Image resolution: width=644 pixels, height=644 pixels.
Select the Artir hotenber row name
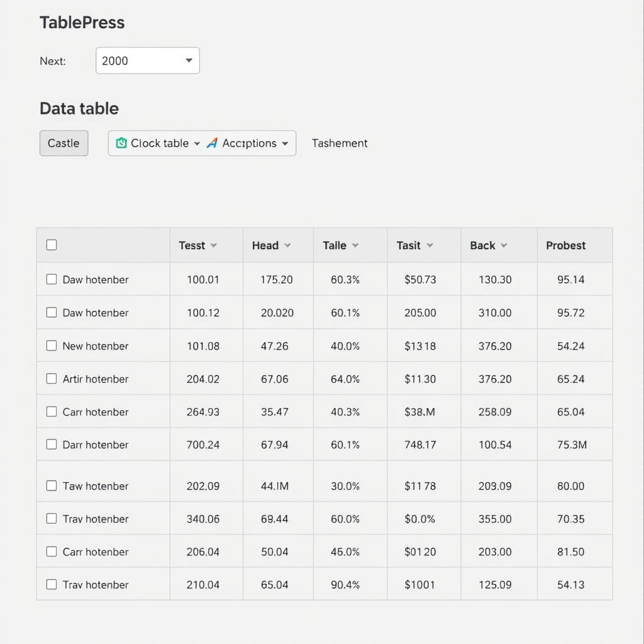coord(96,379)
